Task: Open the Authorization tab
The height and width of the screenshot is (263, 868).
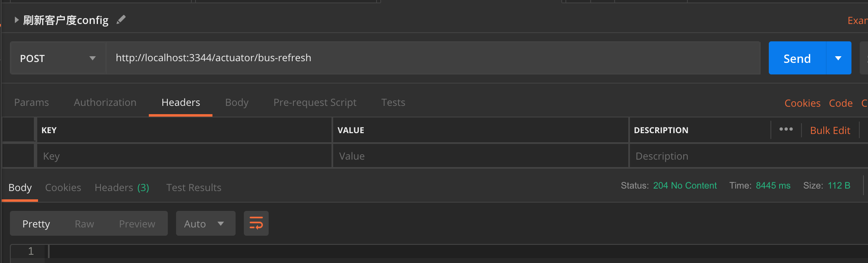Action: pos(105,103)
